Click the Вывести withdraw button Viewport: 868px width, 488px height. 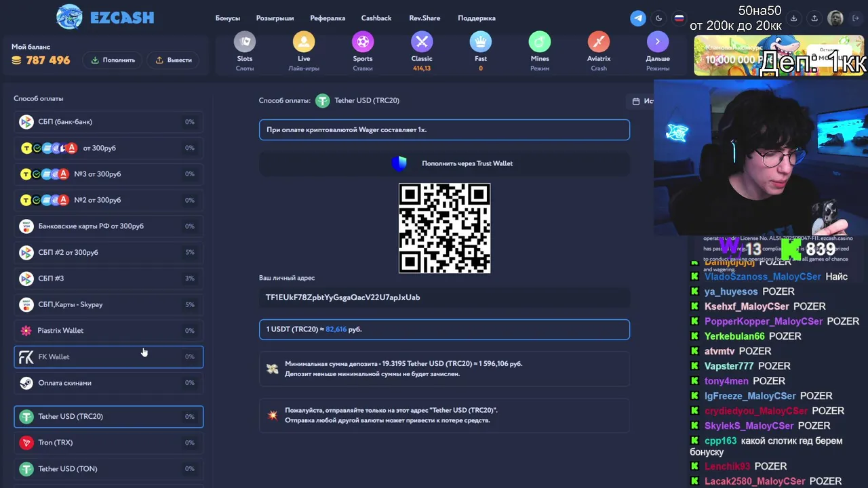[173, 60]
